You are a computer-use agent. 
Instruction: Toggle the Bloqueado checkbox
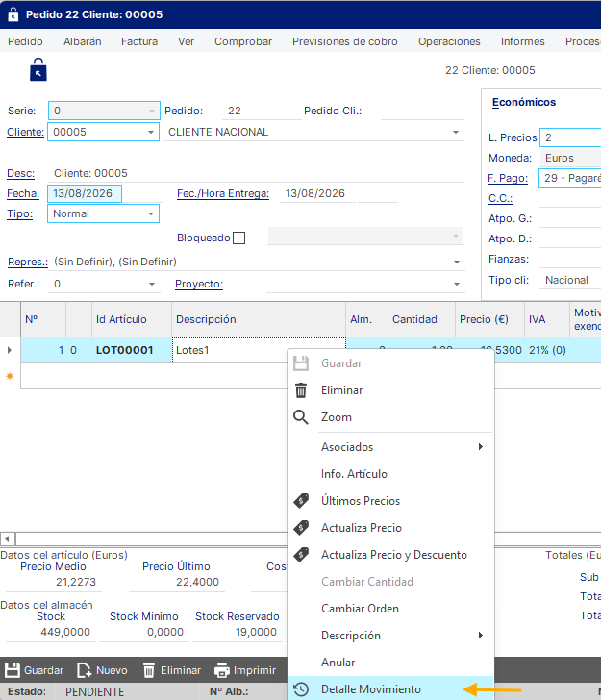239,237
